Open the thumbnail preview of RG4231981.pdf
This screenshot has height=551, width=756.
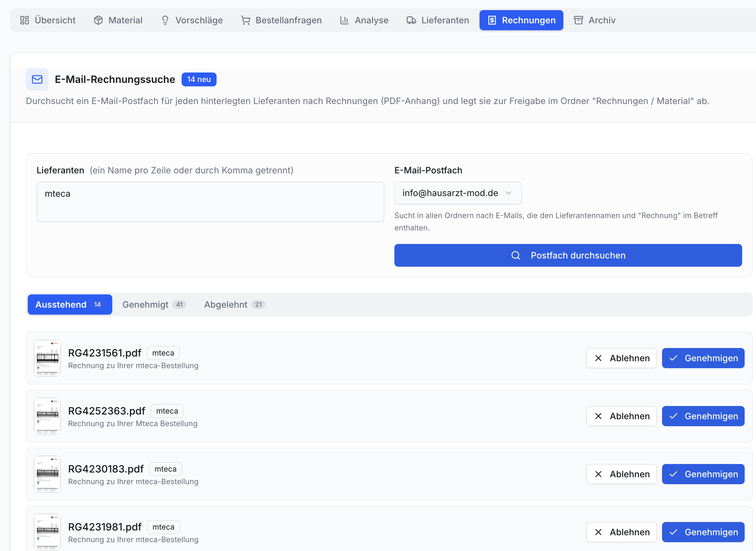point(47,532)
